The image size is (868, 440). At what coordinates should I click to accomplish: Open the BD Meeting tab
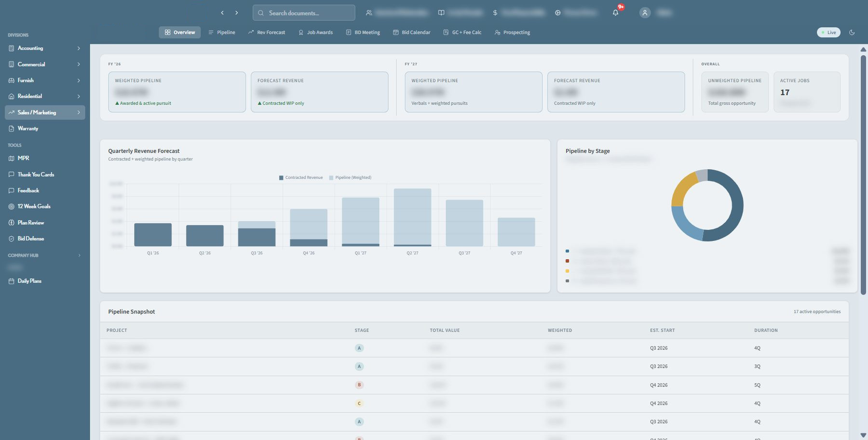coord(363,32)
